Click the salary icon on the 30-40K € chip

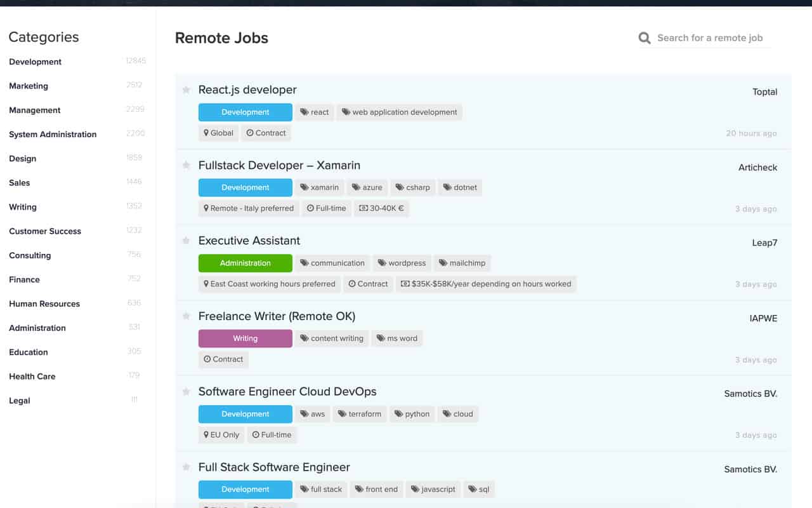(362, 208)
